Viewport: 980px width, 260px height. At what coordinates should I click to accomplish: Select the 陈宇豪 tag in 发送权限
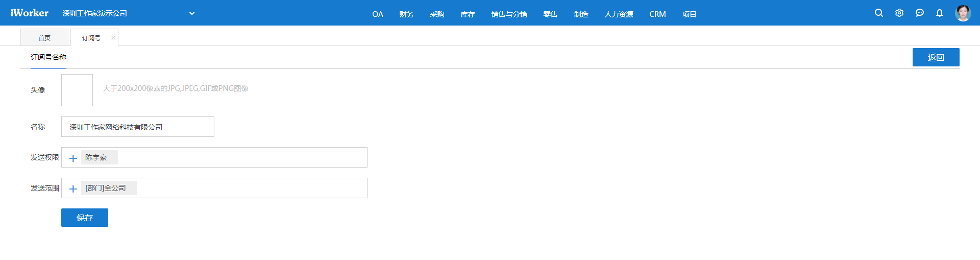click(x=99, y=157)
